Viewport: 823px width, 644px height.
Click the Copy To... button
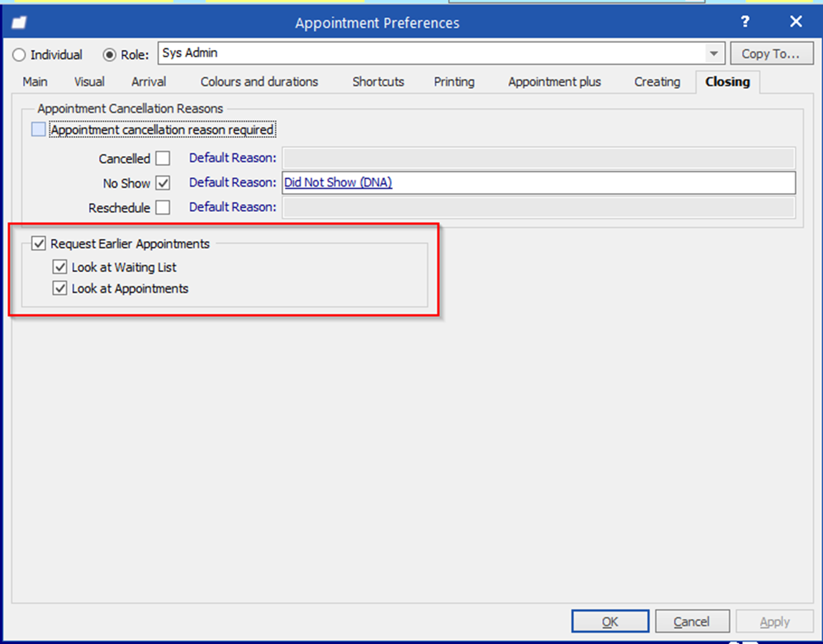pyautogui.click(x=770, y=54)
